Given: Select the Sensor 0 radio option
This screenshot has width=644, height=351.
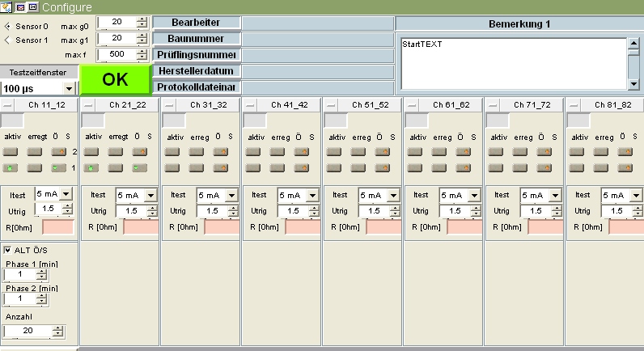Looking at the screenshot, I should pyautogui.click(x=8, y=26).
